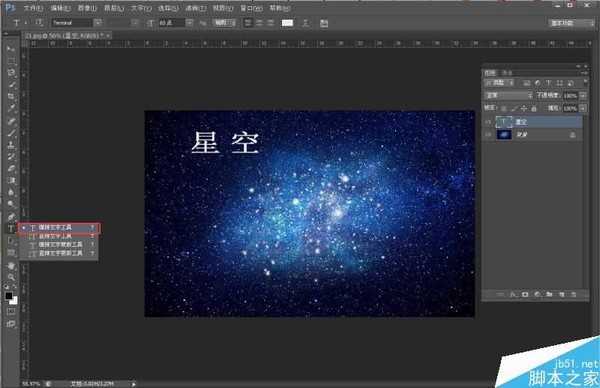
Task: Open the character and paragraph panel
Action: tap(324, 23)
